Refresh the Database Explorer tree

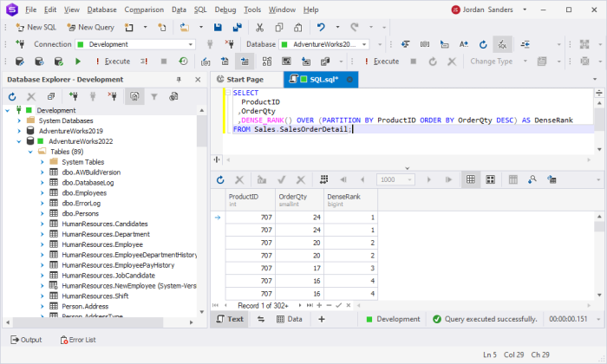pyautogui.click(x=12, y=96)
